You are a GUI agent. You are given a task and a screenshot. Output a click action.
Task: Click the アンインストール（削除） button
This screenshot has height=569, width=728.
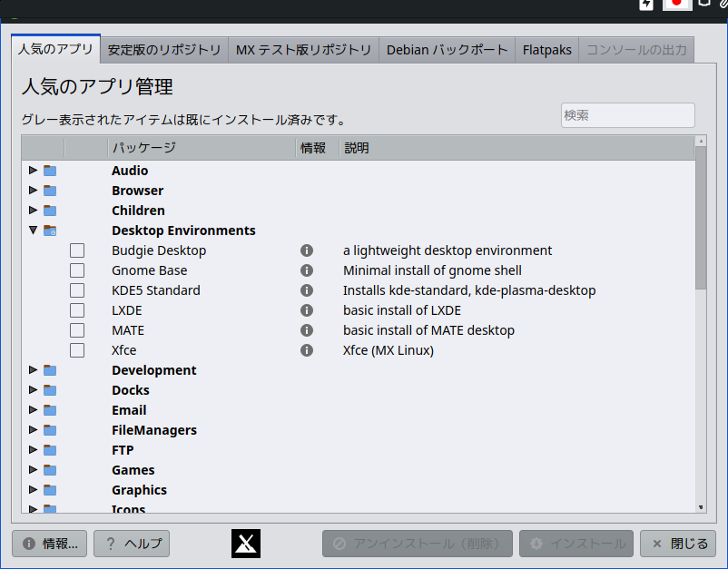[418, 544]
